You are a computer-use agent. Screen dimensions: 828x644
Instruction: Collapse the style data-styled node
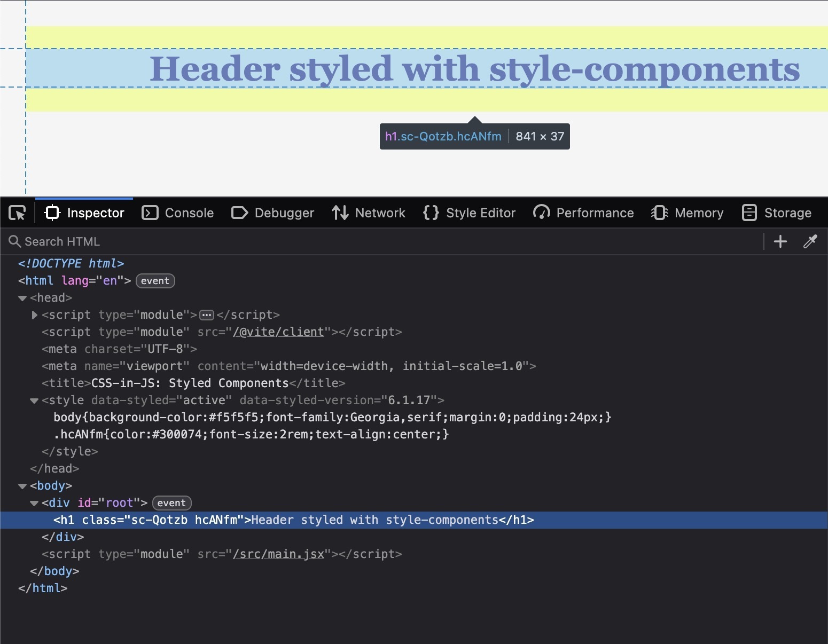click(34, 400)
